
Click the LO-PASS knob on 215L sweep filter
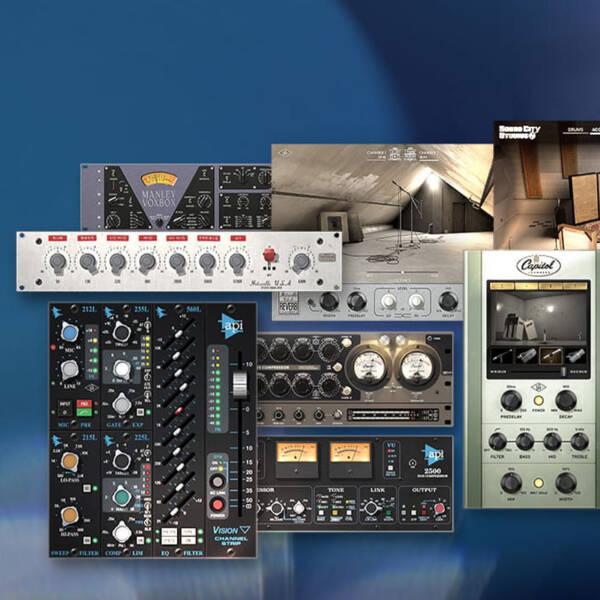[x=70, y=462]
